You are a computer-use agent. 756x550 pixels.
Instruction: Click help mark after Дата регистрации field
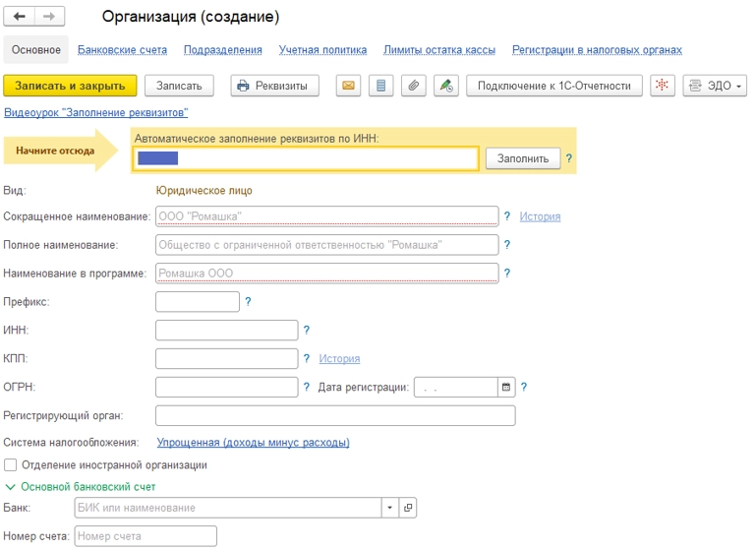tap(524, 387)
